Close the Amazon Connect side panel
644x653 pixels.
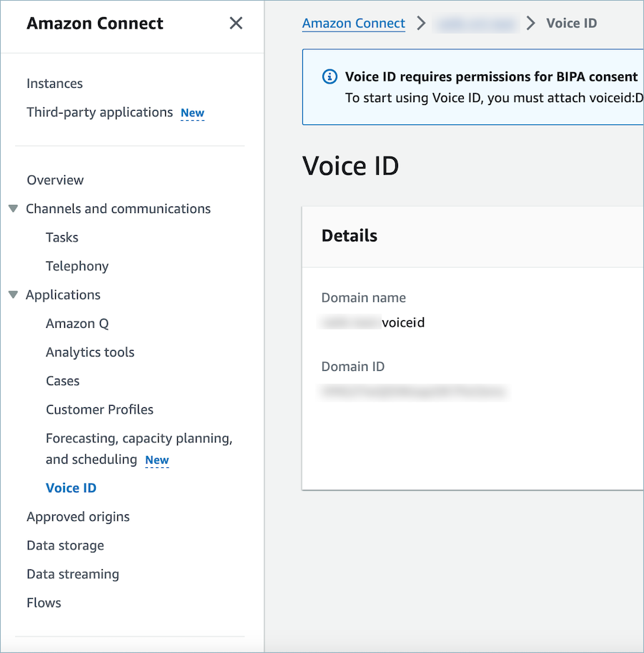coord(236,23)
